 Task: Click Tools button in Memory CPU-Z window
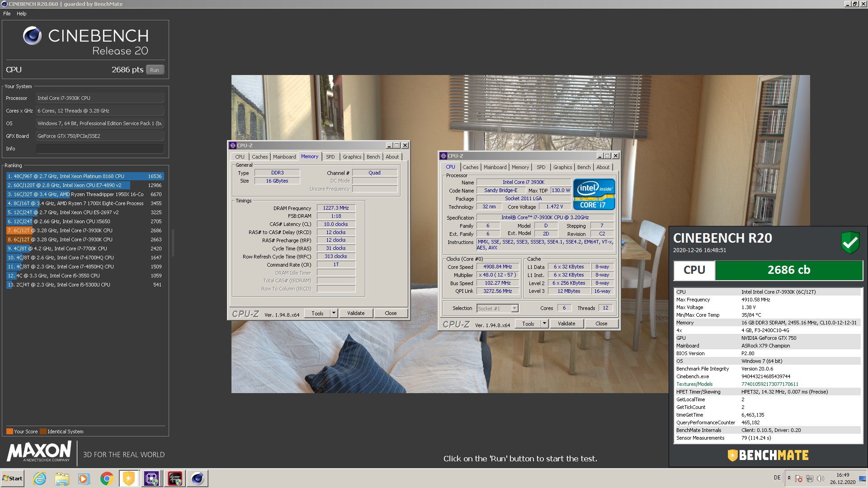(x=317, y=313)
